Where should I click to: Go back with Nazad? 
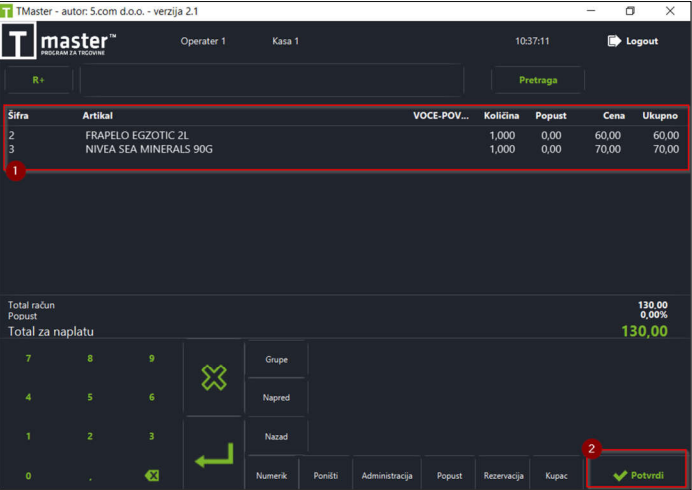[x=276, y=437]
